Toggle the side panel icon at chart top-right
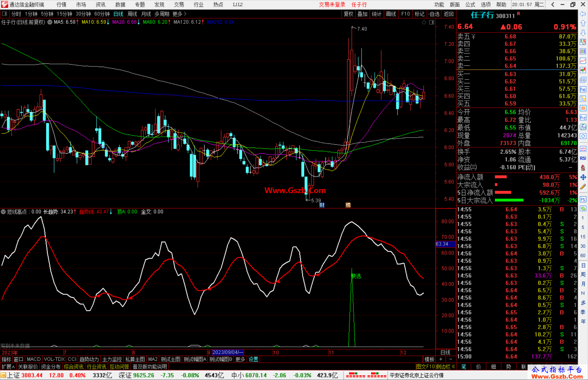Screen dimensions: 588x380 tap(431, 22)
